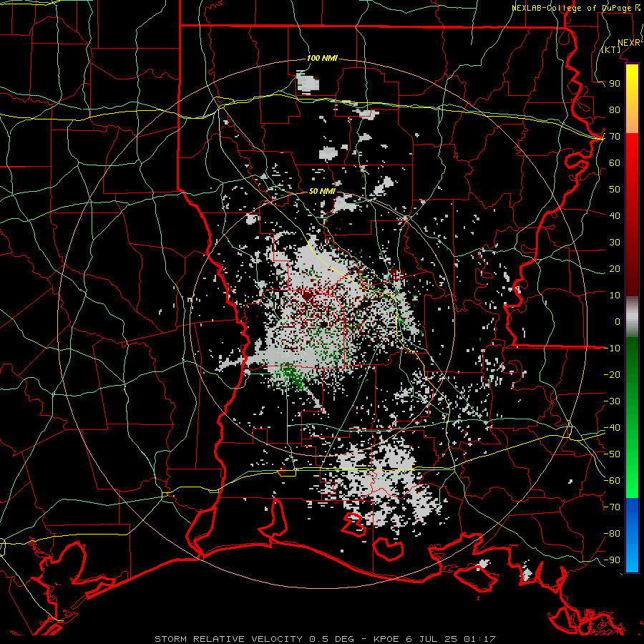This screenshot has width=644, height=644.
Task: Click the -20 value on velocity scale
Action: click(x=612, y=375)
